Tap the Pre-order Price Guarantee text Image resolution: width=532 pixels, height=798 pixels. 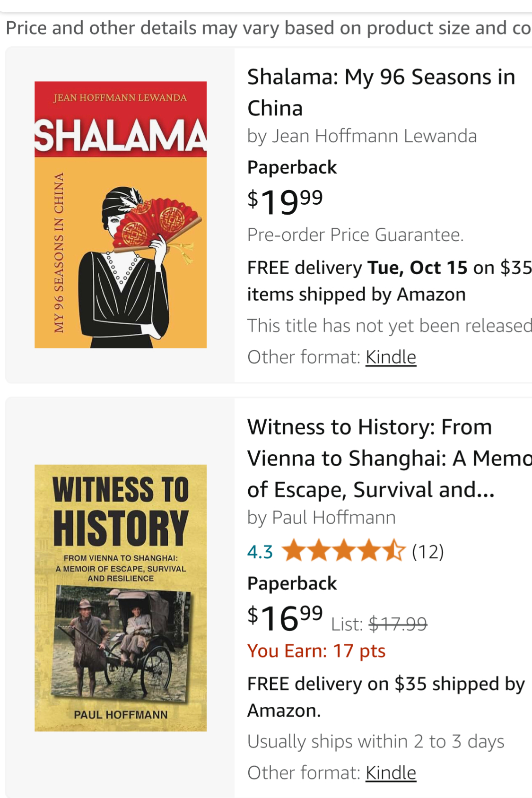[355, 234]
